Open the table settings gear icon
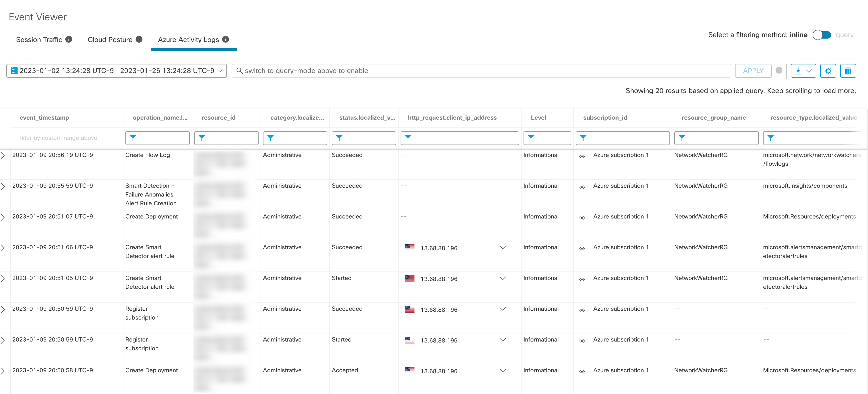The image size is (868, 394). pos(828,71)
